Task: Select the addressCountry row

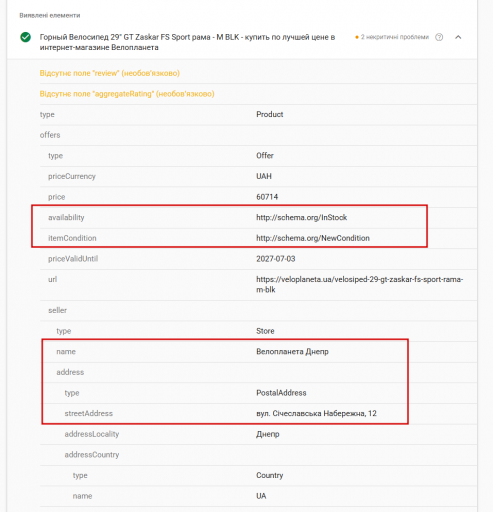Action: [258, 455]
